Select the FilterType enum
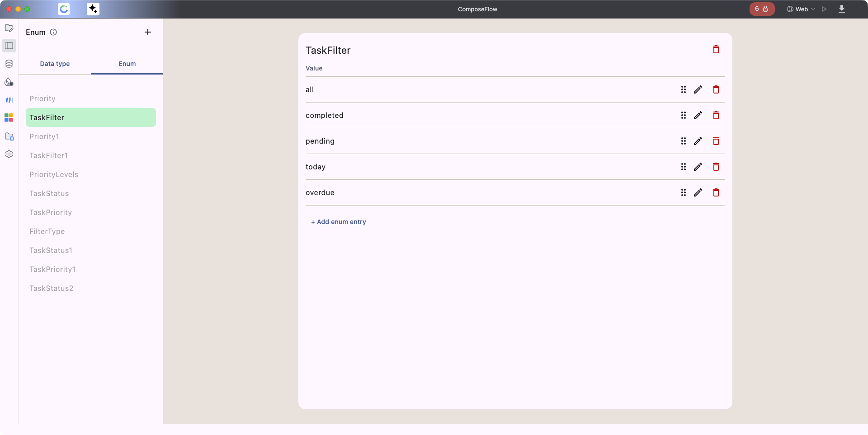Image resolution: width=868 pixels, height=435 pixels. [x=91, y=231]
